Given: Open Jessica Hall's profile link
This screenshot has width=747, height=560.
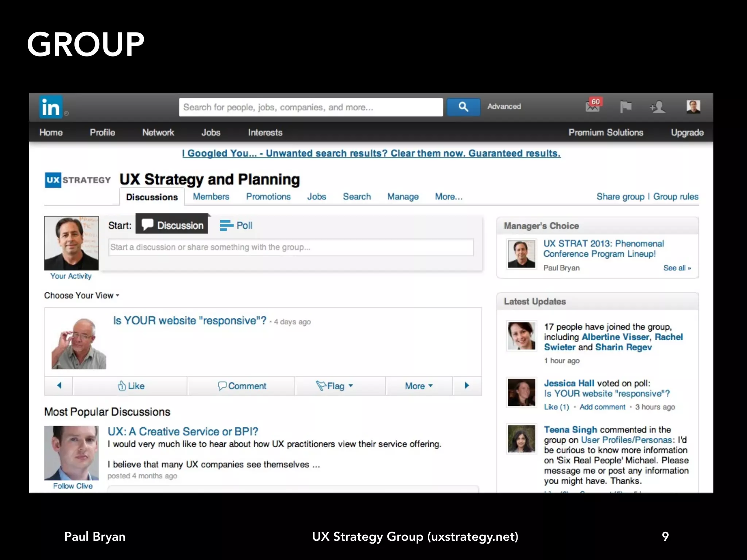Looking at the screenshot, I should (x=569, y=383).
